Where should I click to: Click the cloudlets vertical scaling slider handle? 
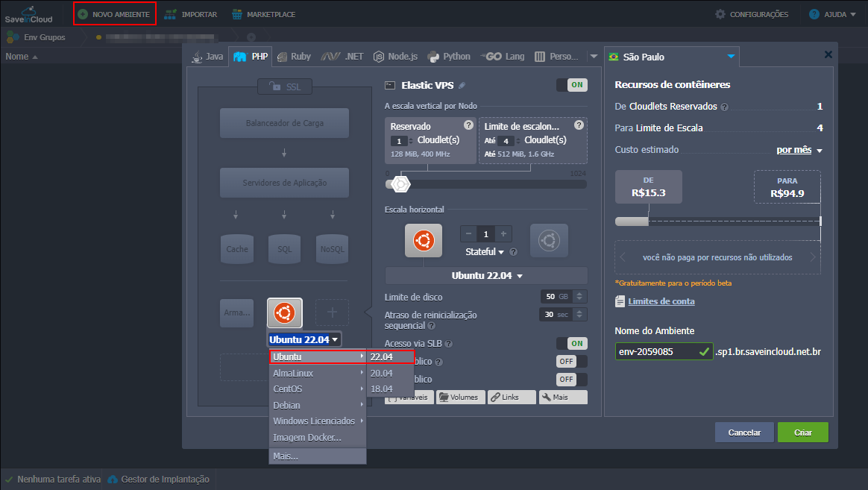click(x=400, y=184)
